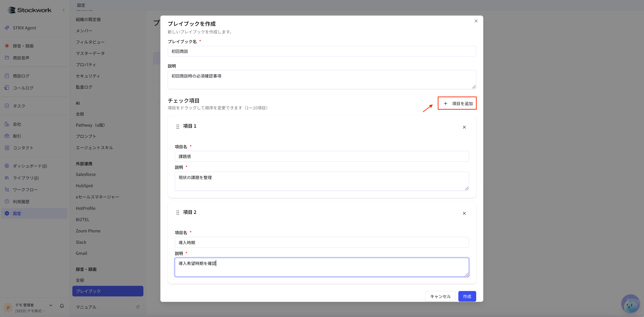644x317 pixels.
Task: Click the 項目 1 項目名 field 課題感
Action: point(322,156)
